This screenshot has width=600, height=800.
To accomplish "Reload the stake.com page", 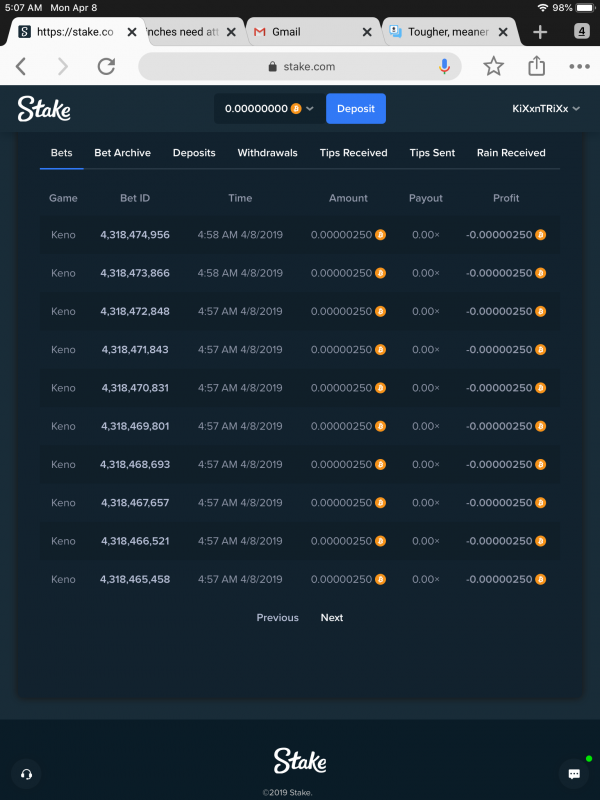I will [x=106, y=66].
